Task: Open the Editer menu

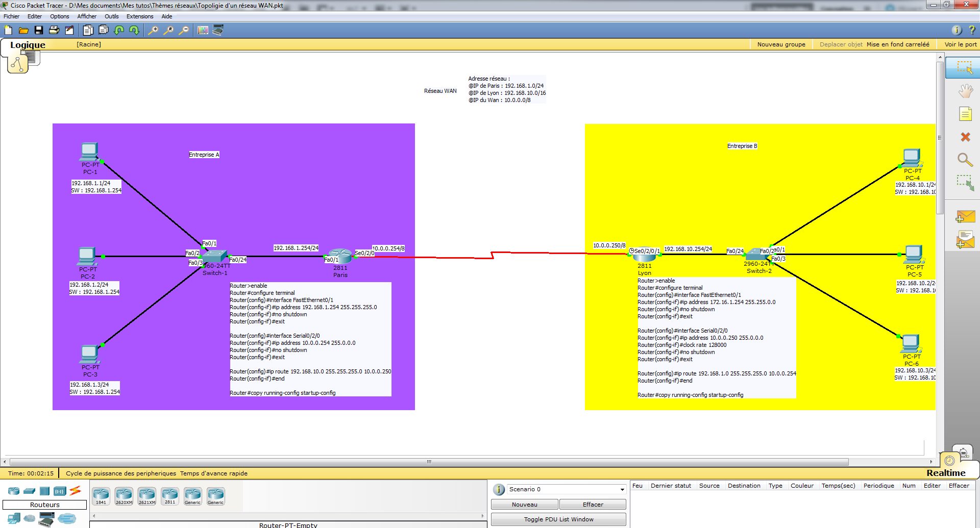Action: [35, 16]
